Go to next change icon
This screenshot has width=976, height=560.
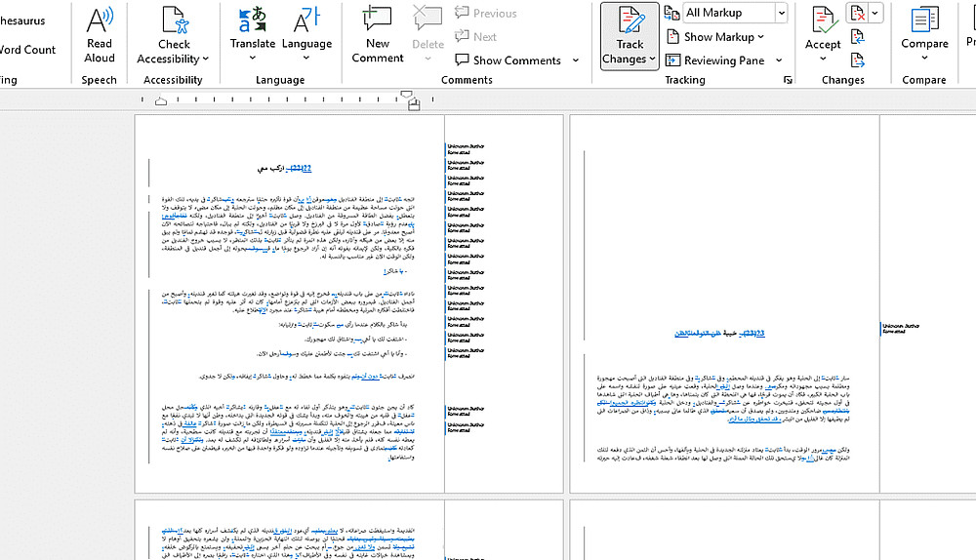[x=857, y=60]
